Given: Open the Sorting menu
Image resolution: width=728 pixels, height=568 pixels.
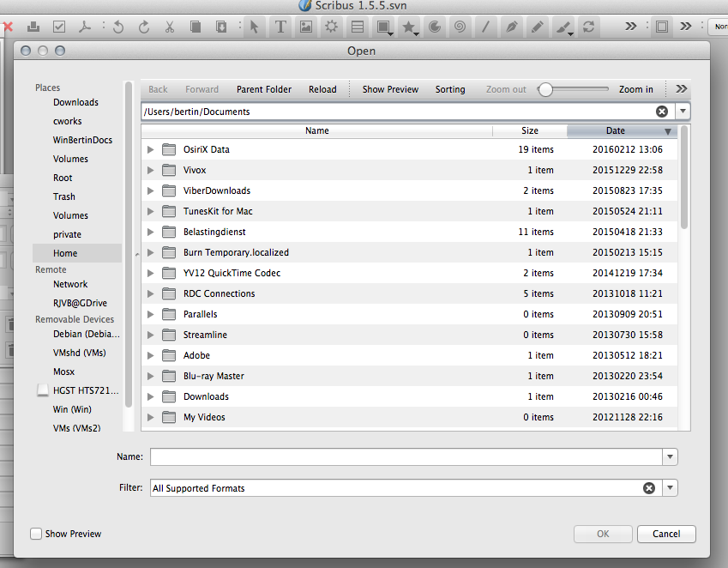Looking at the screenshot, I should [449, 89].
